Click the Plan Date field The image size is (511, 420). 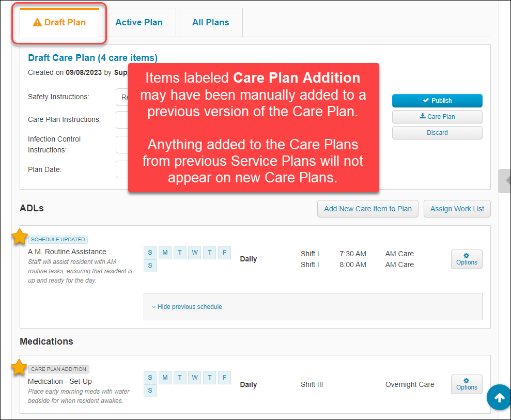point(122,169)
